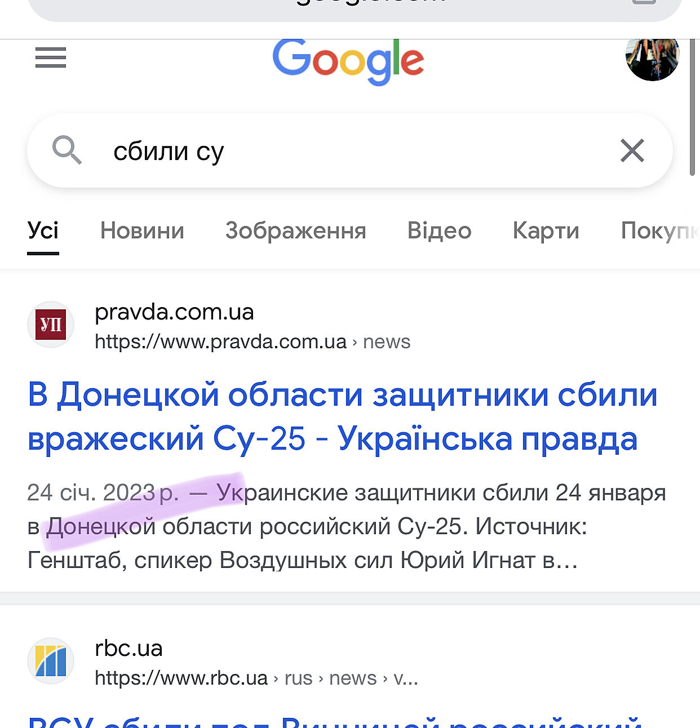
Task: Switch to the "Новини" tab
Action: pos(142,230)
